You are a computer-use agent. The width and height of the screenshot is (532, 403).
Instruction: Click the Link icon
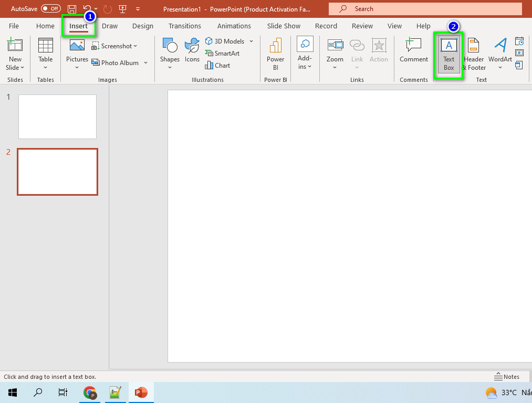pyautogui.click(x=357, y=45)
